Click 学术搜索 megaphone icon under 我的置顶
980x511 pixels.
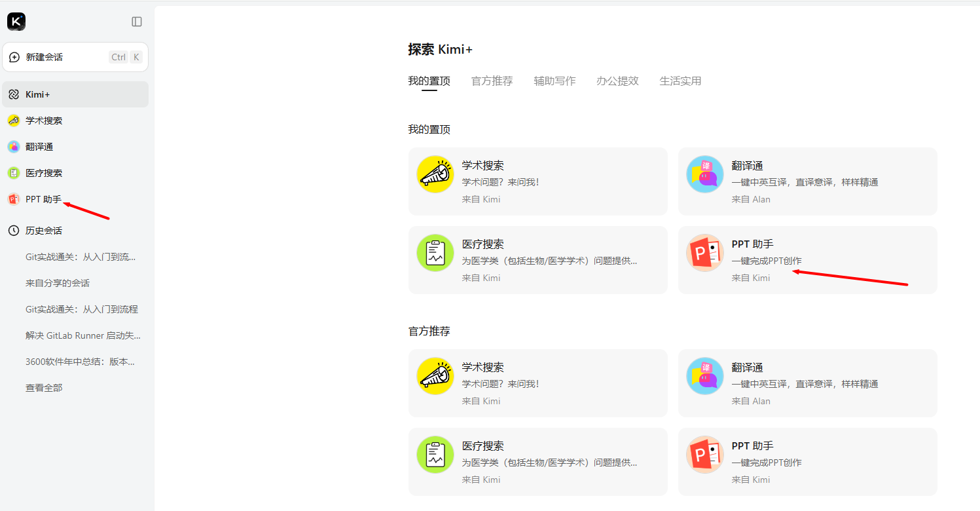435,174
